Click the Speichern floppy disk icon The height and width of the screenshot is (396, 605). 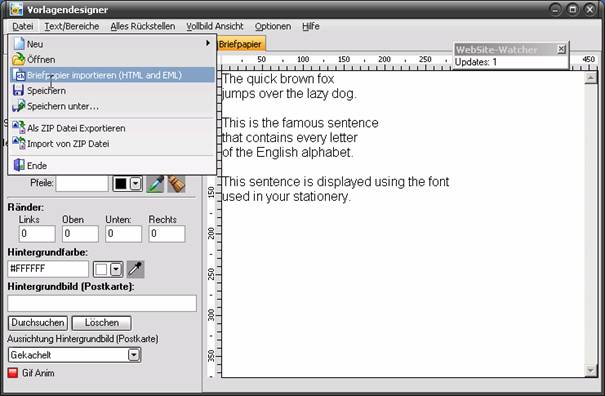(x=18, y=90)
